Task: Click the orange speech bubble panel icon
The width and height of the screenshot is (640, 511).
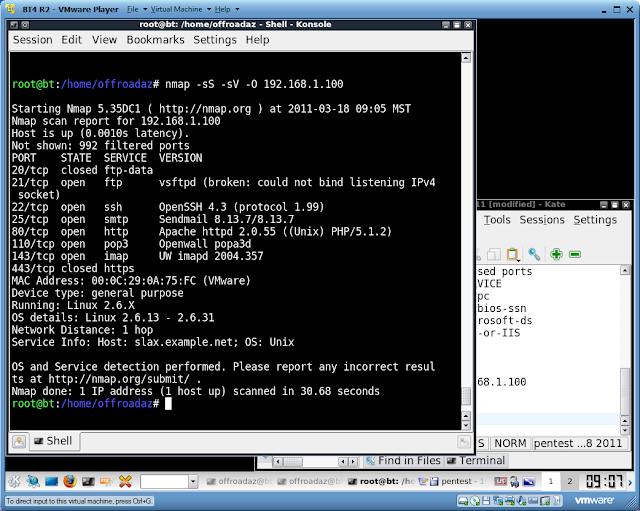Action: click(x=107, y=482)
